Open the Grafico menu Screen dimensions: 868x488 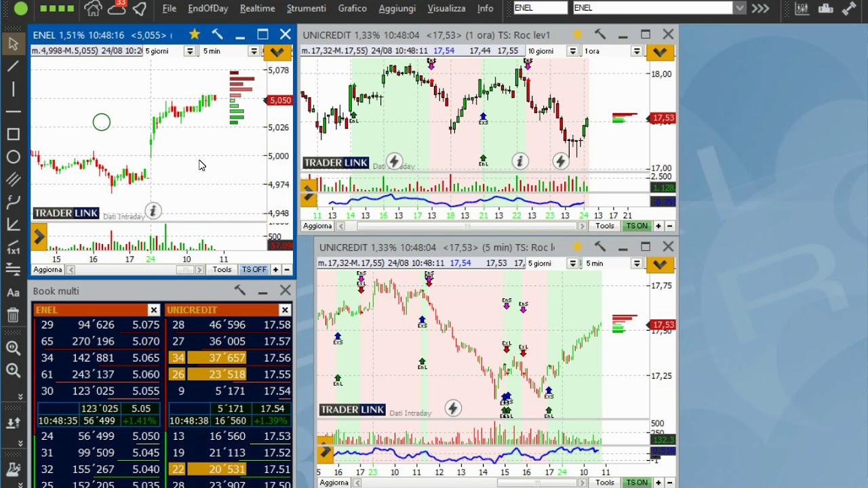[352, 8]
